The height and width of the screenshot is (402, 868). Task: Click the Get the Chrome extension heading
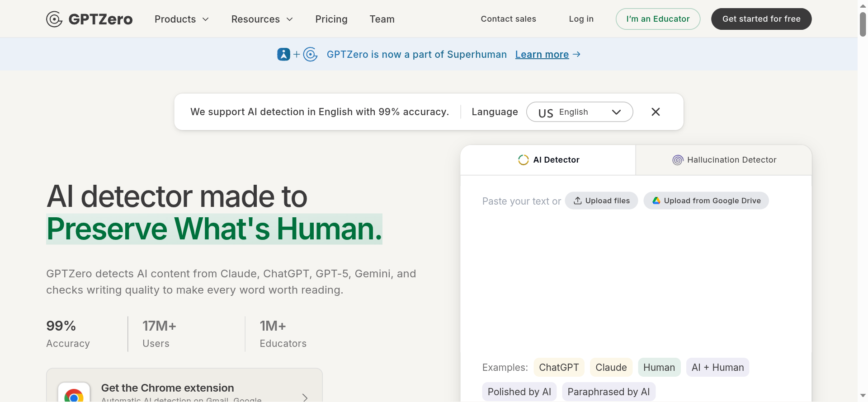[168, 388]
